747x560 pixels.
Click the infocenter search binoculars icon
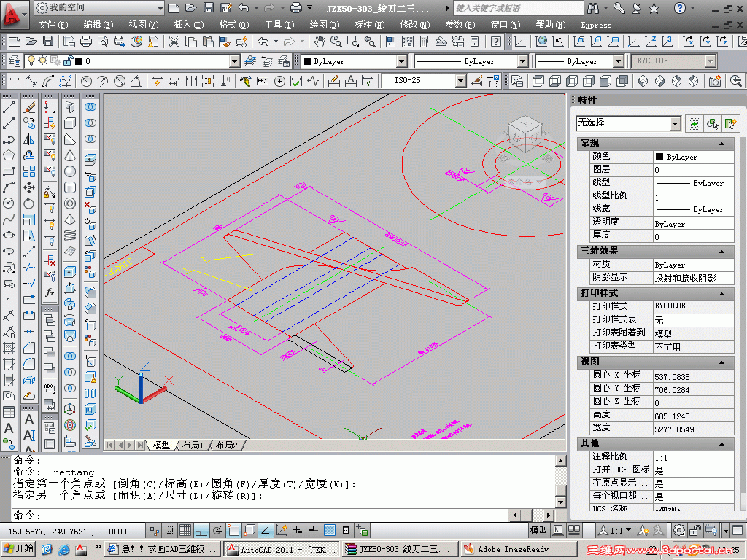[x=593, y=8]
